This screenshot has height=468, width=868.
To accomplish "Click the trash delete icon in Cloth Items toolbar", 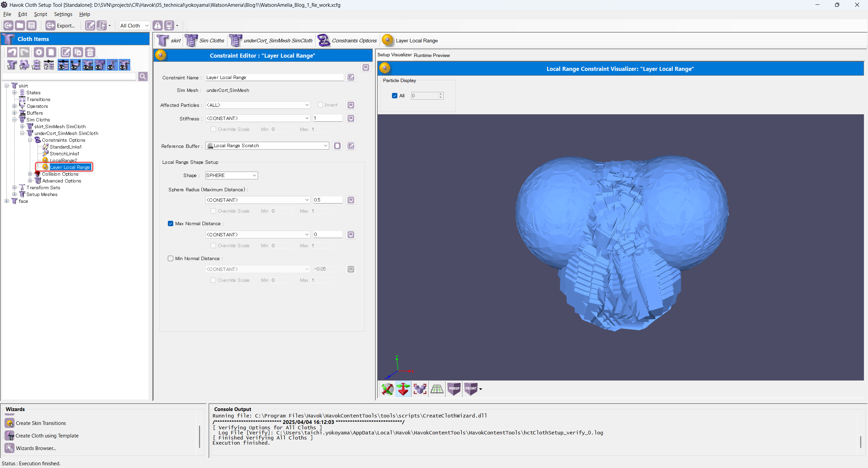I will tap(90, 52).
